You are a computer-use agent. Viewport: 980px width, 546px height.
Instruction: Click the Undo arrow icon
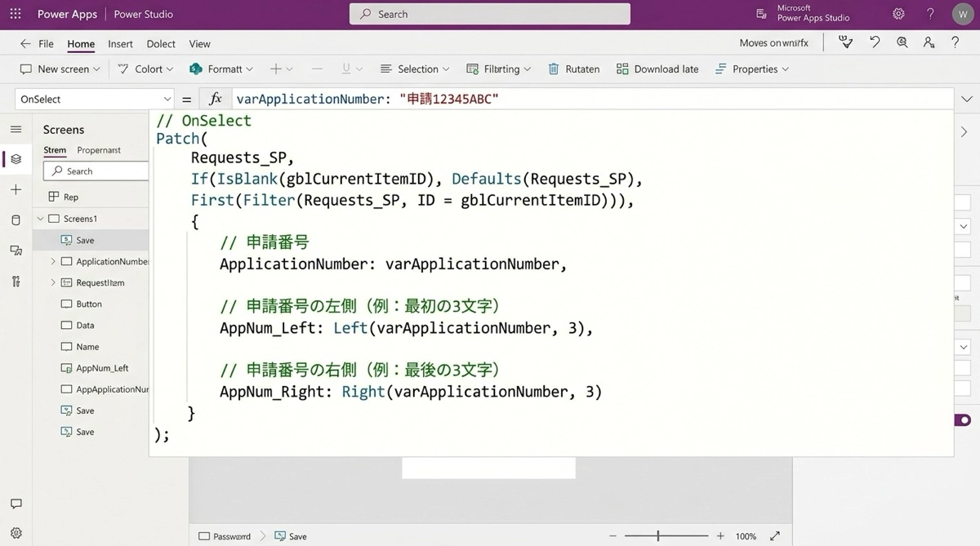(875, 43)
